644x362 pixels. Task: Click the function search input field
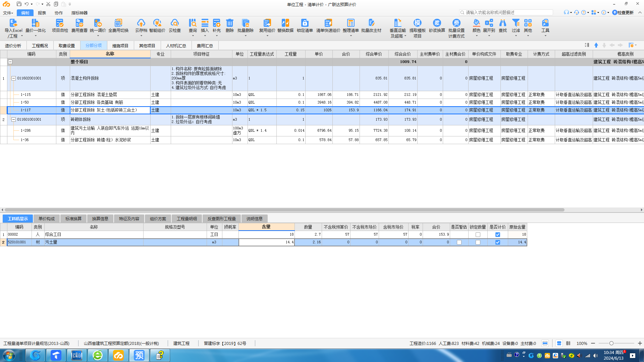(506, 12)
